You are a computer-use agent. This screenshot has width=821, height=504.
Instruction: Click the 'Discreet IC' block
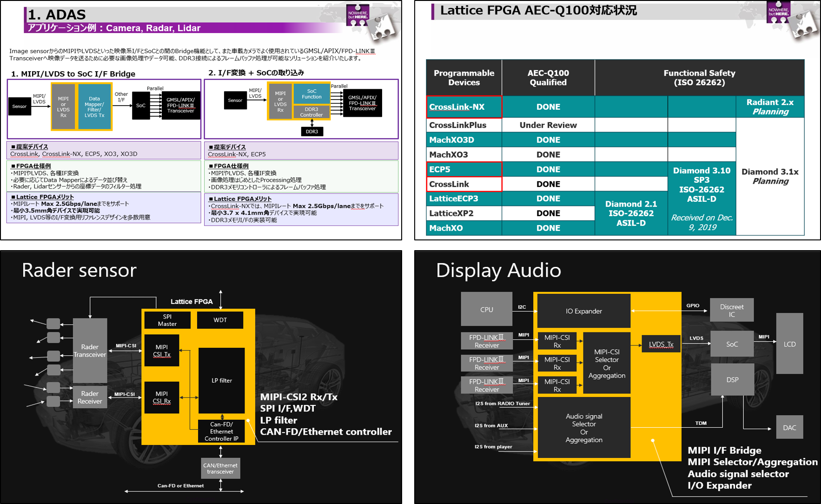pyautogui.click(x=732, y=310)
